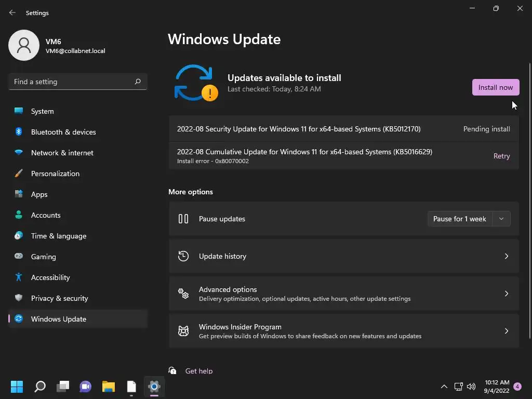Click the Gaming controller icon
The height and width of the screenshot is (399, 532).
(x=19, y=256)
